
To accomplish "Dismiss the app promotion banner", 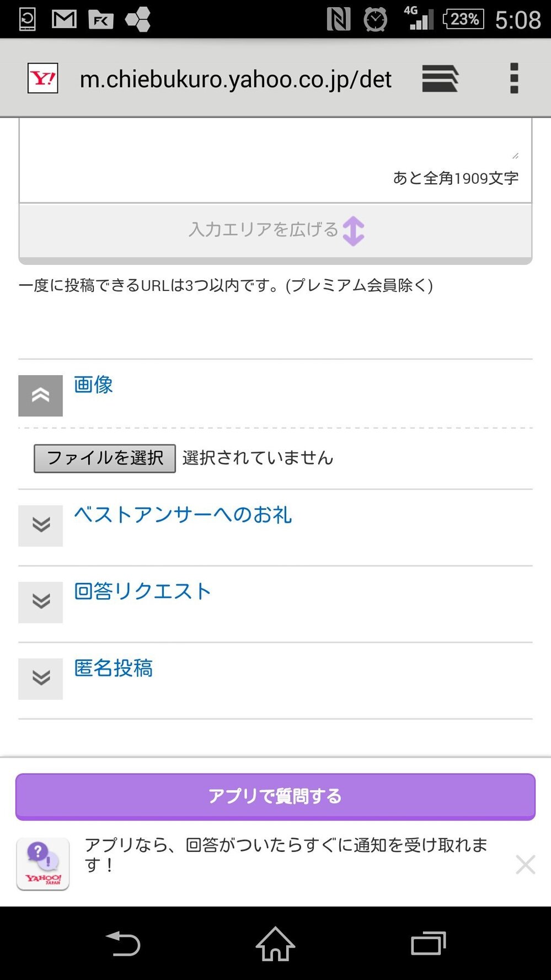I will tap(525, 864).
